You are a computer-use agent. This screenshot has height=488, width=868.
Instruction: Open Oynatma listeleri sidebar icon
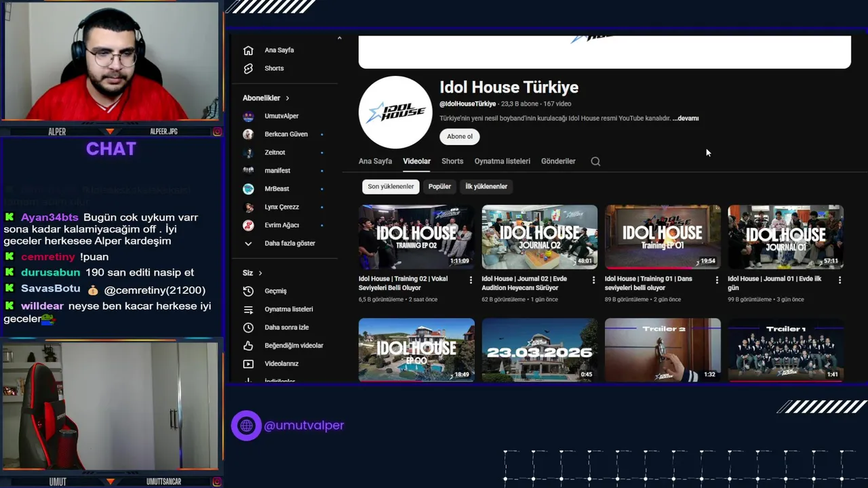(x=248, y=309)
